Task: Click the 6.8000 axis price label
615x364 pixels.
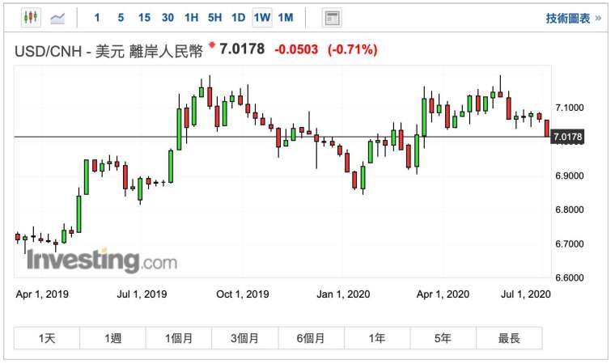Action: pyautogui.click(x=570, y=210)
